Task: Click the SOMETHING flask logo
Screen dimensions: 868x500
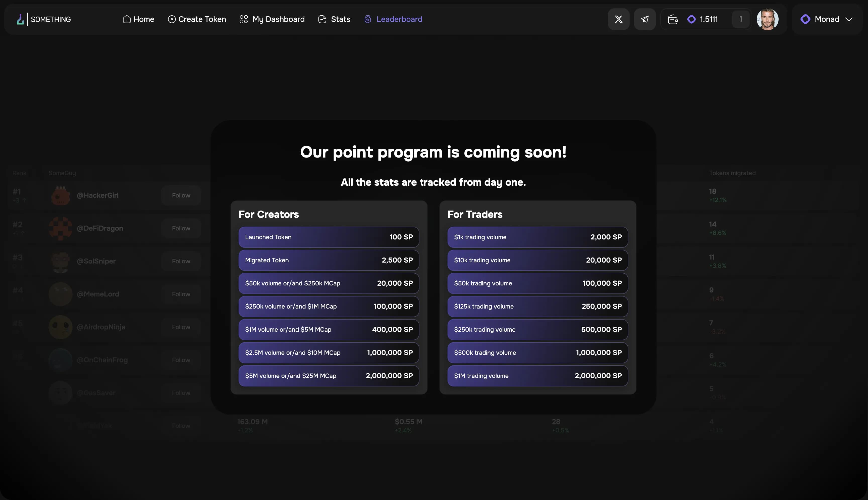Action: (x=20, y=19)
